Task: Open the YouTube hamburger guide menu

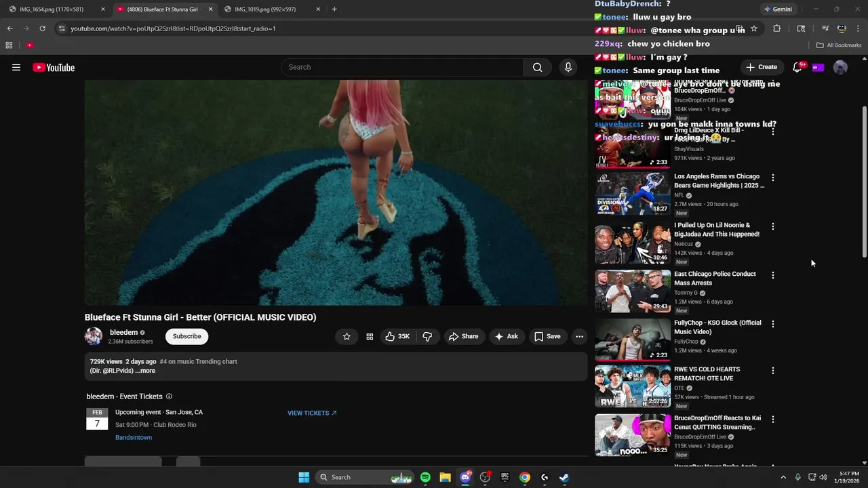Action: (x=16, y=67)
